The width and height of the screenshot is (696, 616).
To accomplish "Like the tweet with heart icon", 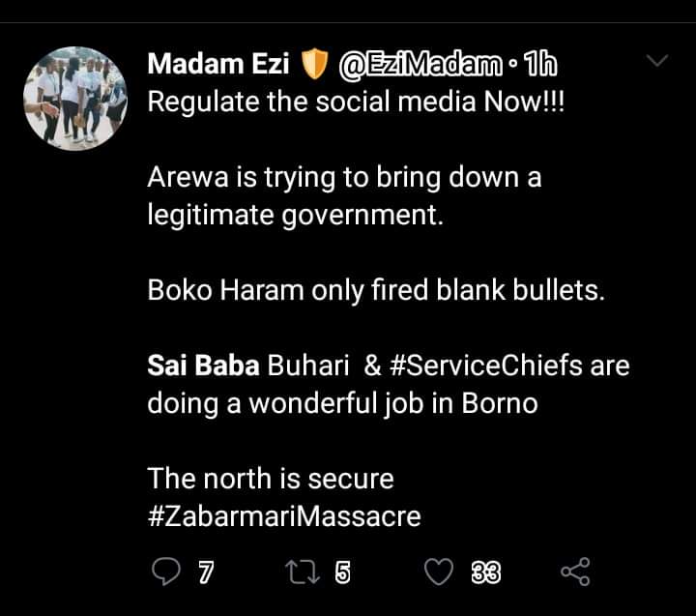I will point(440,572).
